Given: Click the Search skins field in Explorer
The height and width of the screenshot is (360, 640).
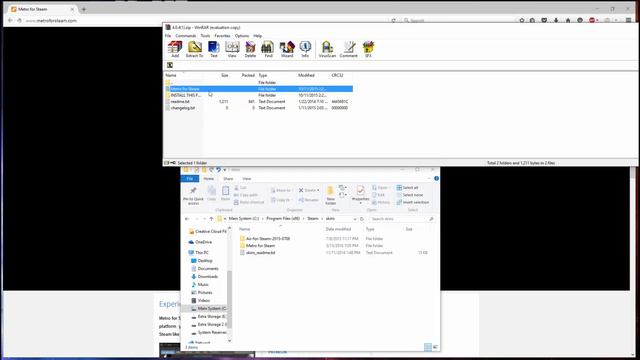Looking at the screenshot, I should pos(402,219).
